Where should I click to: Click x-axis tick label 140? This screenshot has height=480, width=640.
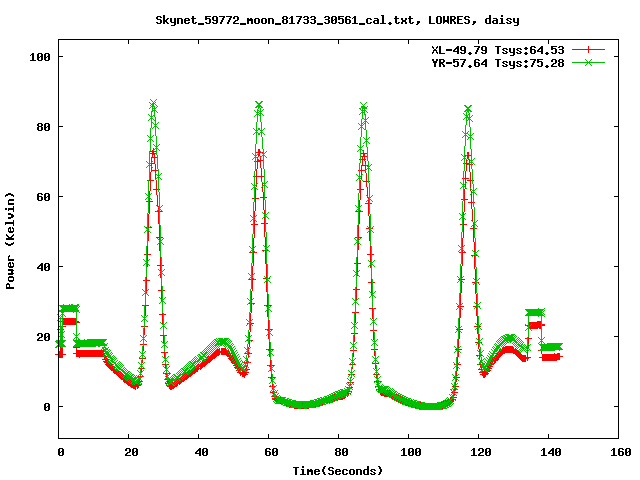click(x=551, y=452)
